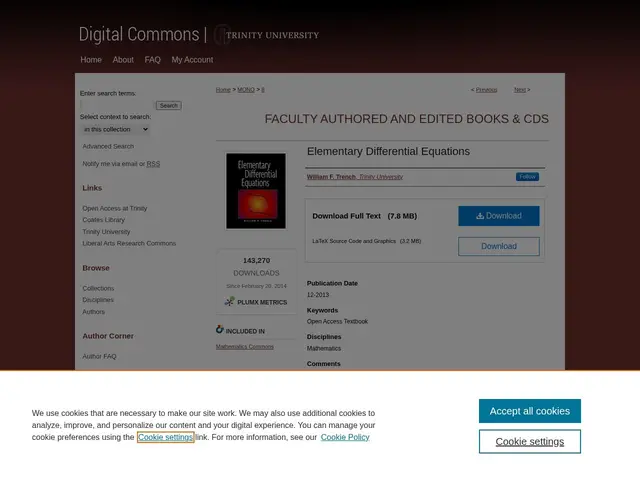Click the 'Mathematics' discipline text
Viewport: 640px width, 480px height.
324,348
